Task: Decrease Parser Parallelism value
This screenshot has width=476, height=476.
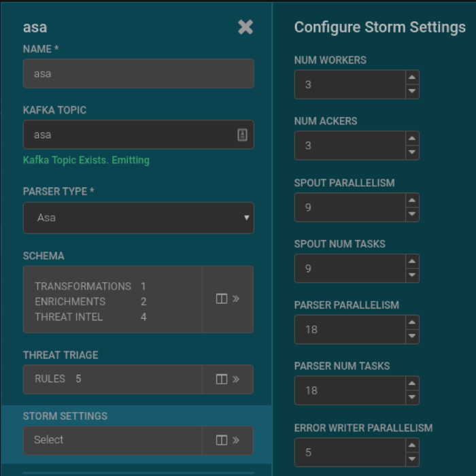Action: click(412, 336)
